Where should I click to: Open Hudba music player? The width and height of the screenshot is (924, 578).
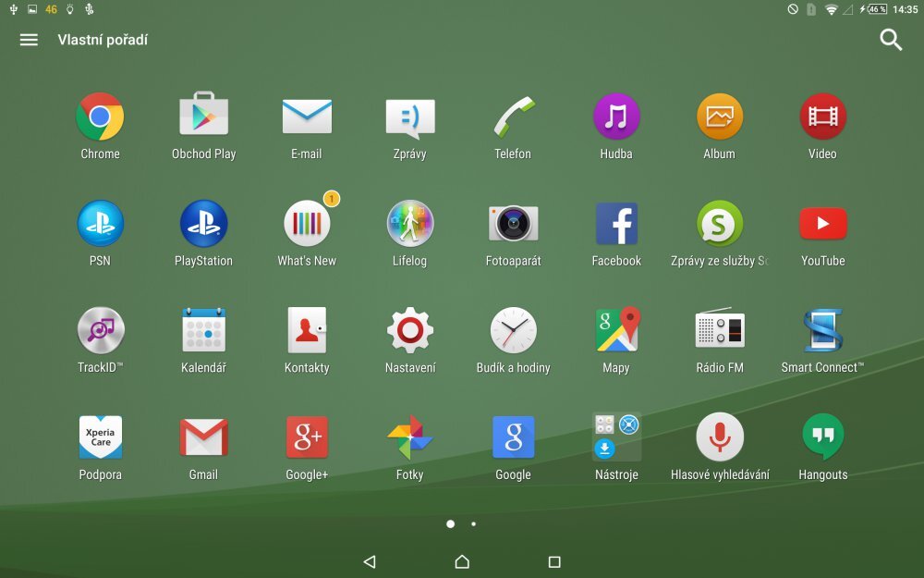[616, 117]
